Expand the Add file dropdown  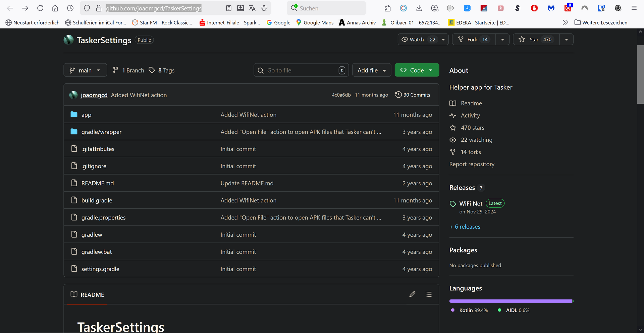371,70
